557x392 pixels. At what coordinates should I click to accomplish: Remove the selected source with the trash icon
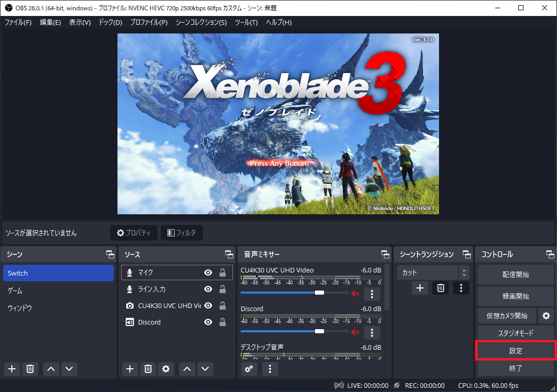click(148, 369)
